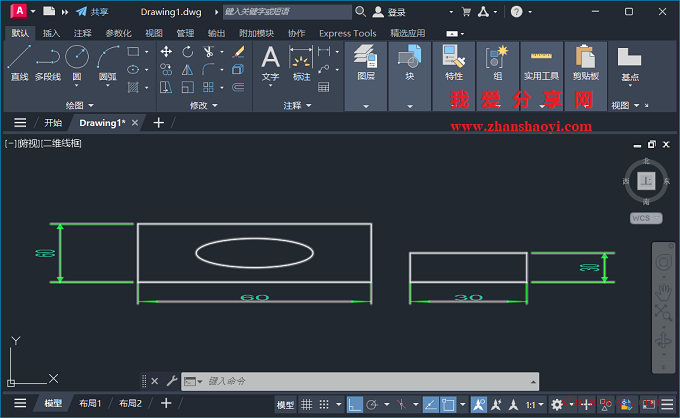Open the application menu dropdown arrow
This screenshot has width=680, height=418.
tap(33, 11)
